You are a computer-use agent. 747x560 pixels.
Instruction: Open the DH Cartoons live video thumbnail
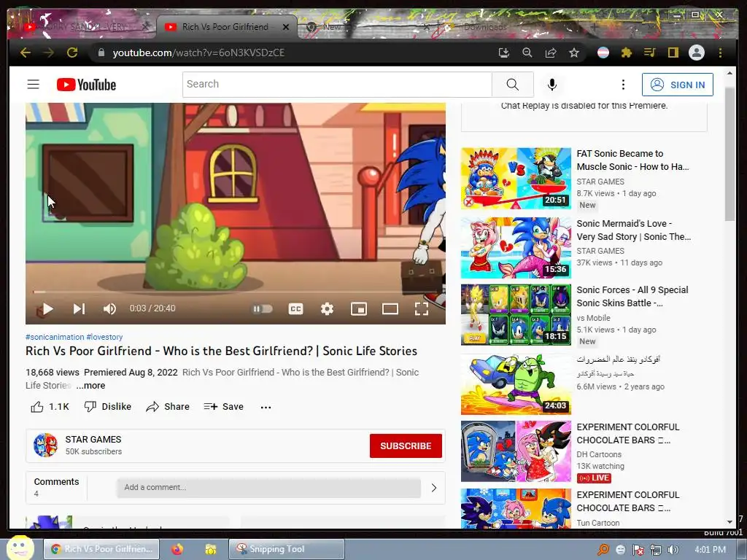pos(516,451)
